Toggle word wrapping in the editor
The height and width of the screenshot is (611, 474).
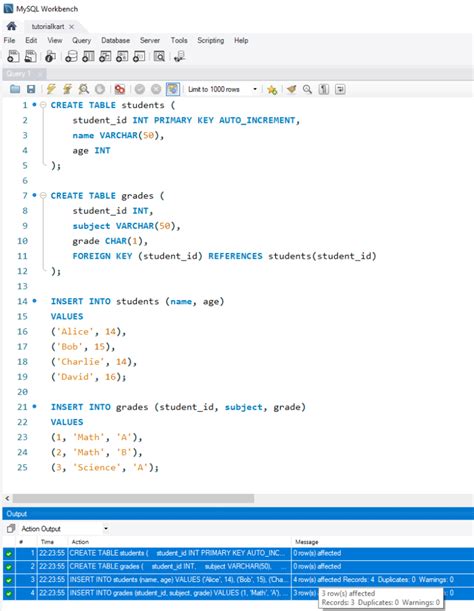tap(340, 89)
